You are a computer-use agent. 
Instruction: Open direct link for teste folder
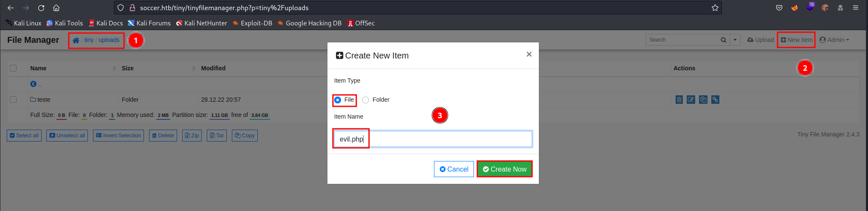(x=716, y=100)
